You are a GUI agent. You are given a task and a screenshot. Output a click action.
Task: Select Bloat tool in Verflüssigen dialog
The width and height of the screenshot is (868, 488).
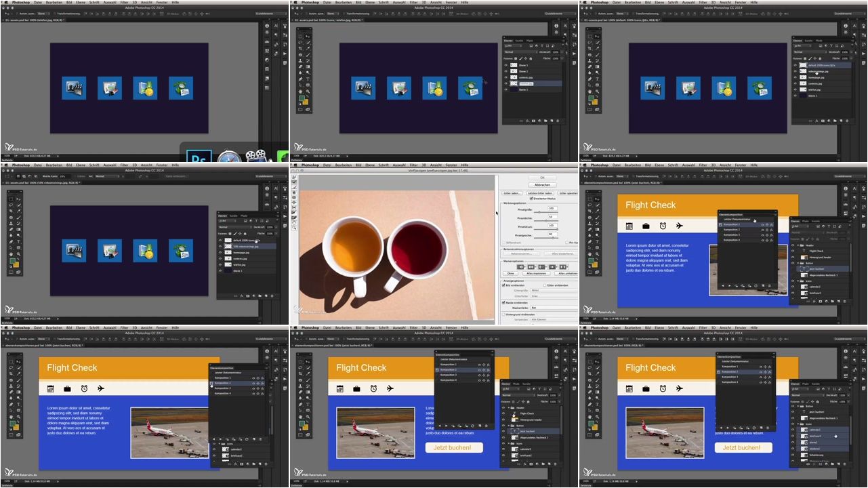[294, 202]
